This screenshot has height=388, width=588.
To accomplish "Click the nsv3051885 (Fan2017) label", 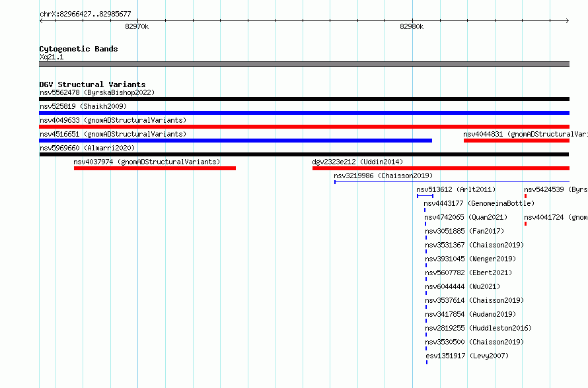I will tap(464, 231).
